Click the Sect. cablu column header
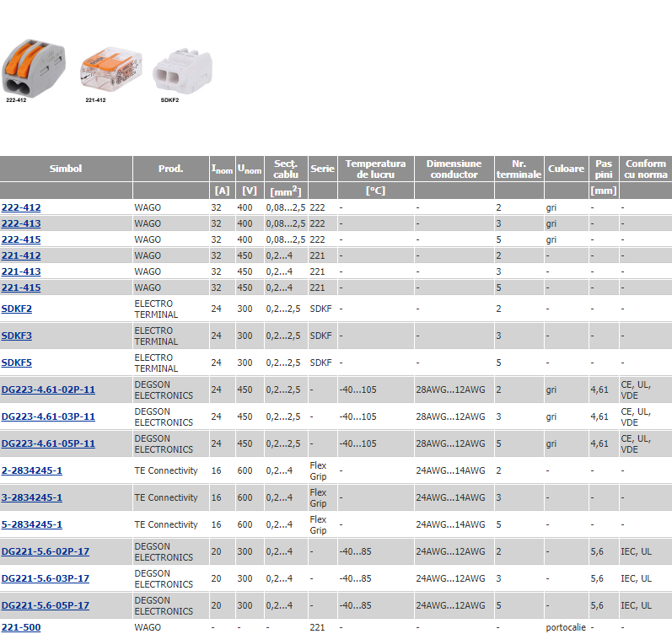 coord(286,169)
